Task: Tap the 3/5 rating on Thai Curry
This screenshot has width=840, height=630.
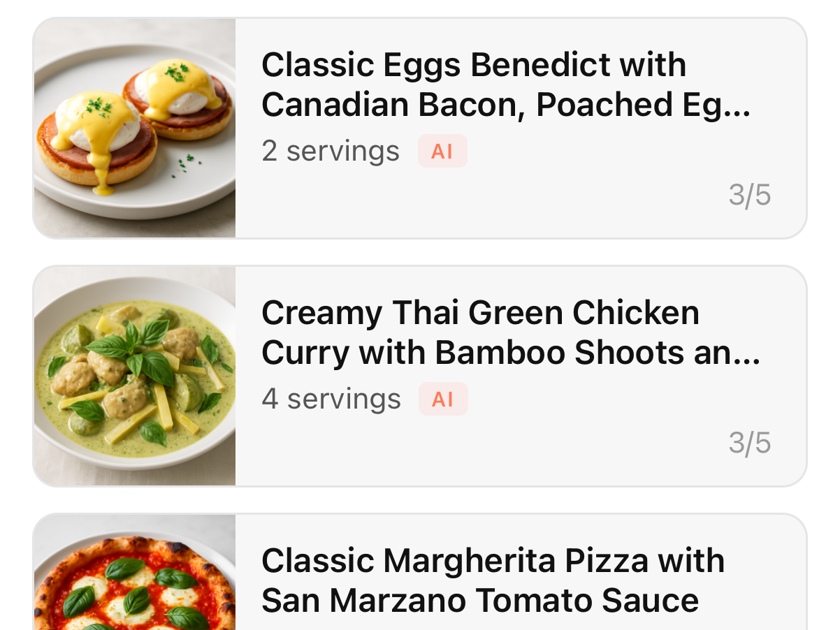Action: (749, 443)
